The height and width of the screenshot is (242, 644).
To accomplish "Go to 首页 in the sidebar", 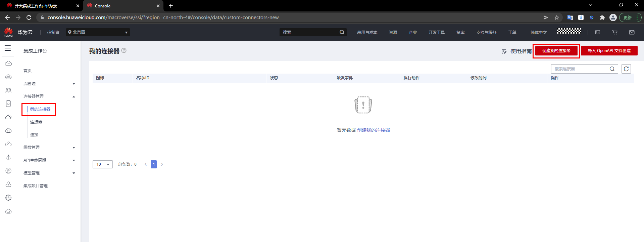I will point(28,71).
